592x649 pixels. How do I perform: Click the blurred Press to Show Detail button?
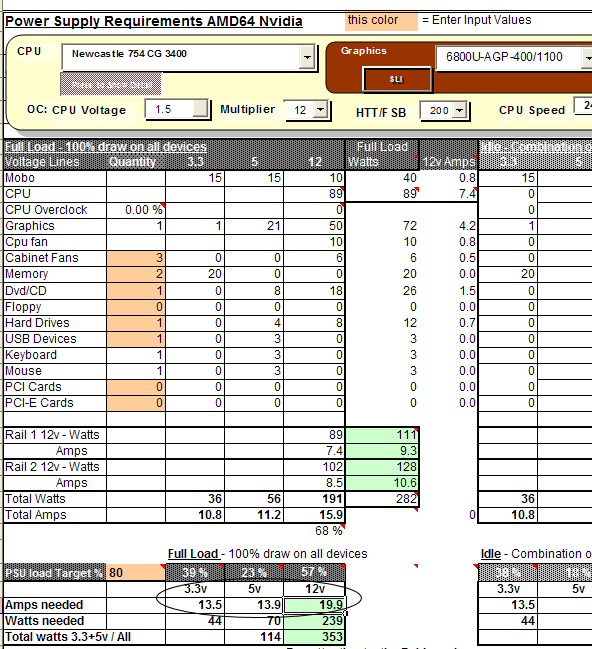[111, 84]
